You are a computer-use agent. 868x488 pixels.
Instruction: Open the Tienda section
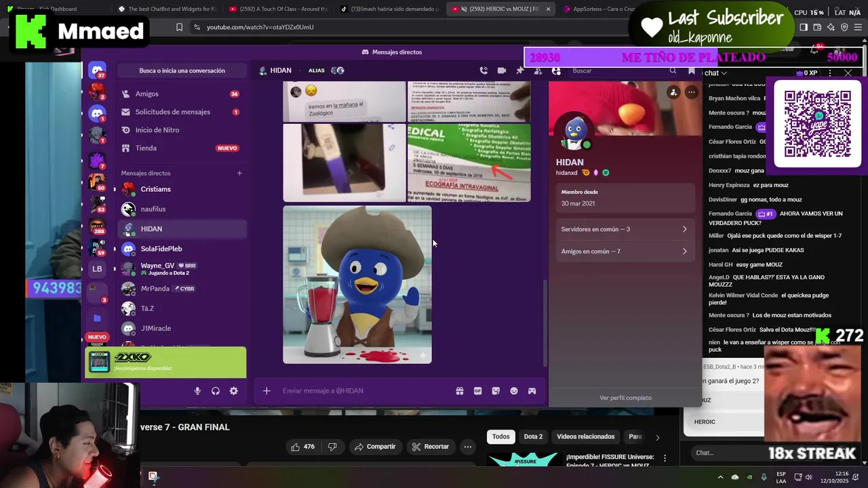[180, 148]
